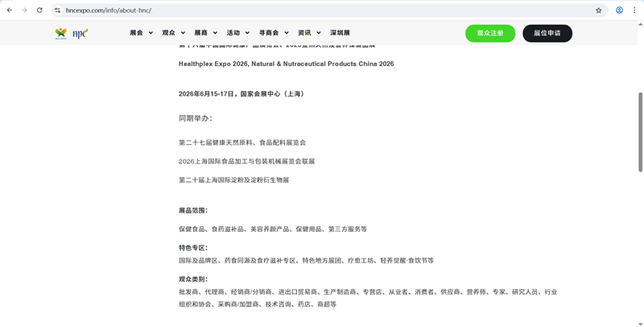Bookmark this page with the star icon
Screen dimensions: 644x327
click(x=598, y=10)
